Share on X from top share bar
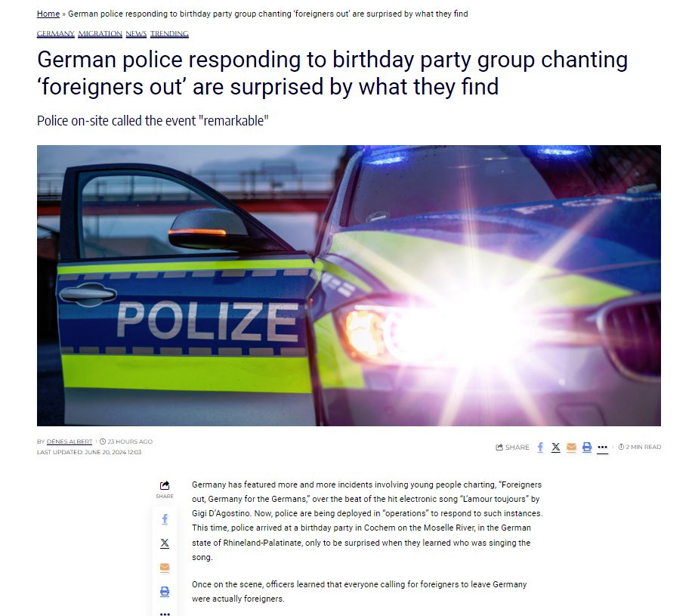This screenshot has width=695, height=616. coord(556,447)
